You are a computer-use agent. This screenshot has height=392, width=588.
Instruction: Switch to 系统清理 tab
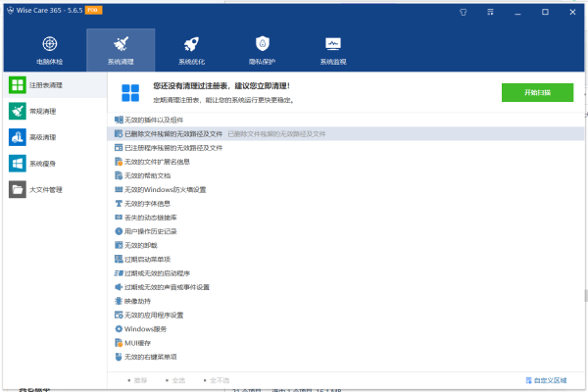point(121,50)
